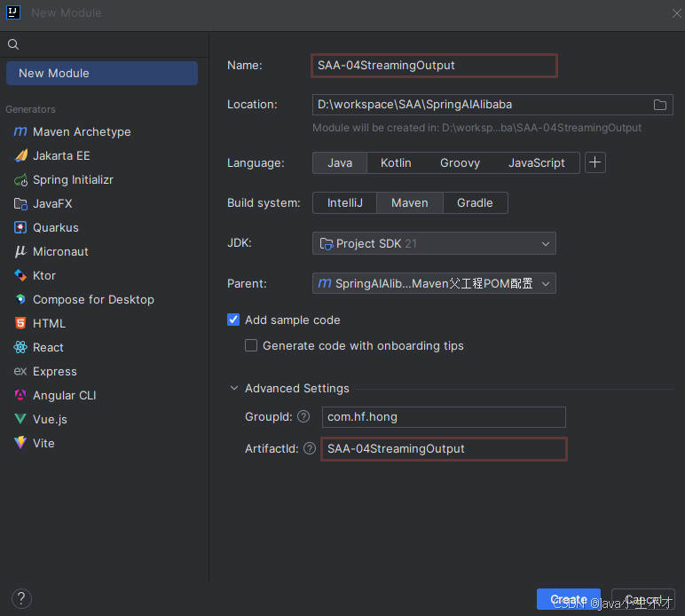The width and height of the screenshot is (685, 616).
Task: Click the Vite icon
Action: (x=20, y=443)
